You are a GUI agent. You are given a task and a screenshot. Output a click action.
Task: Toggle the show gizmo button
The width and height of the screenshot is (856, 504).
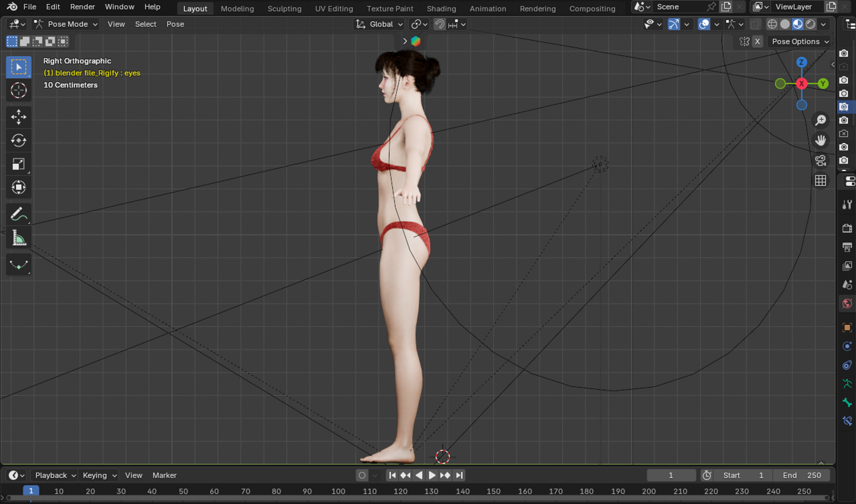pyautogui.click(x=674, y=24)
